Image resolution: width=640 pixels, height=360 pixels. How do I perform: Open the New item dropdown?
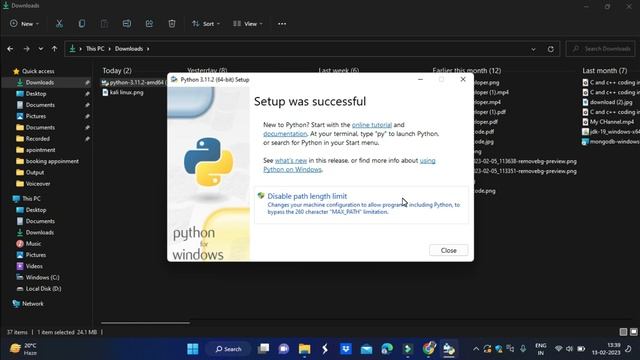(x=24, y=24)
